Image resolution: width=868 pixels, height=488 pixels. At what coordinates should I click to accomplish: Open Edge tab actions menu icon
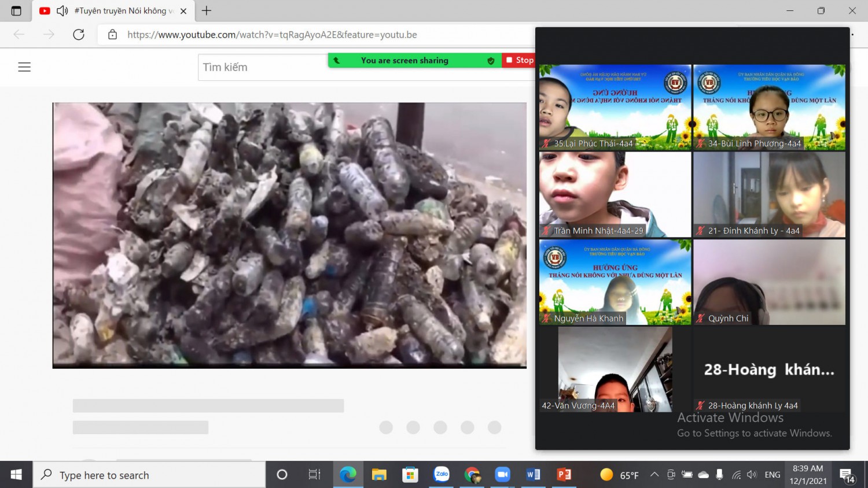pos(16,11)
